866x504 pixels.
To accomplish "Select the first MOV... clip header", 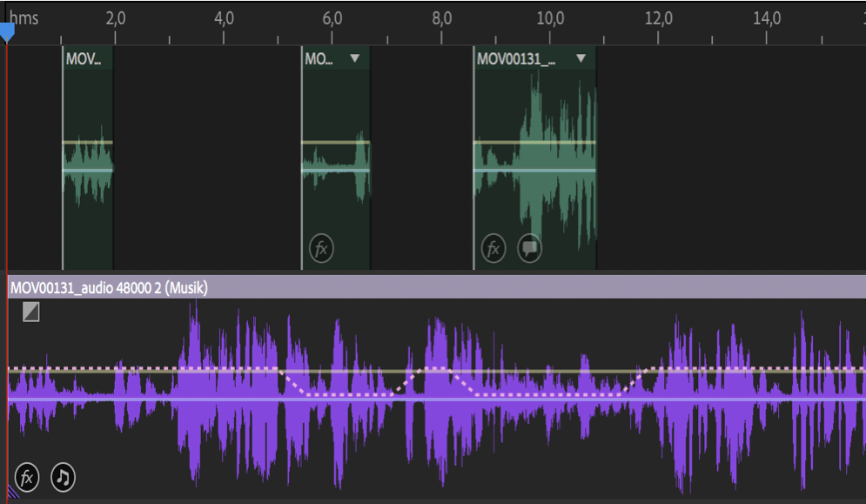I will pyautogui.click(x=89, y=58).
